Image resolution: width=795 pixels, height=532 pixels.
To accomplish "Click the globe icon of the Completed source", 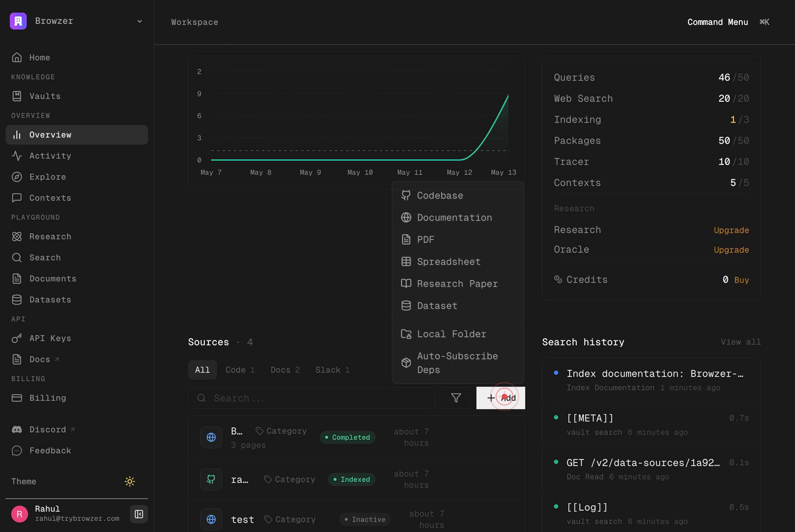I will [211, 437].
